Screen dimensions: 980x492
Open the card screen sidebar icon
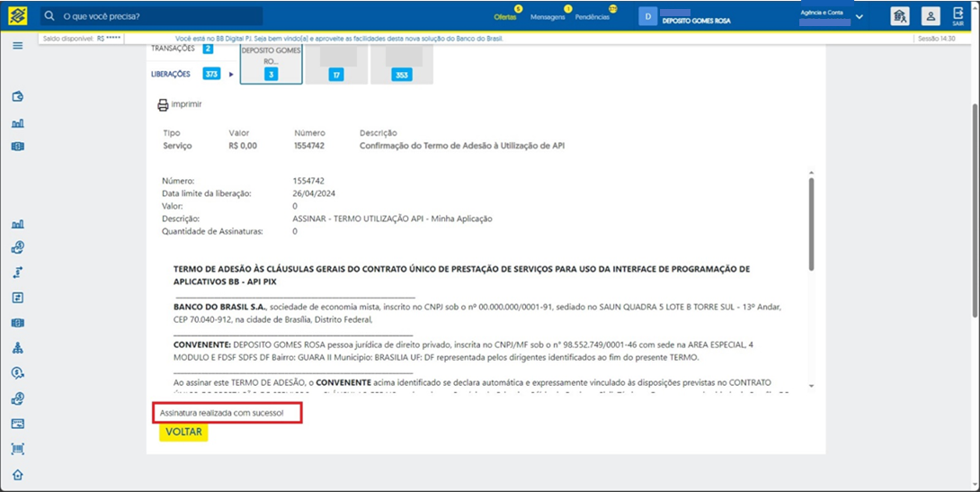[x=17, y=424]
